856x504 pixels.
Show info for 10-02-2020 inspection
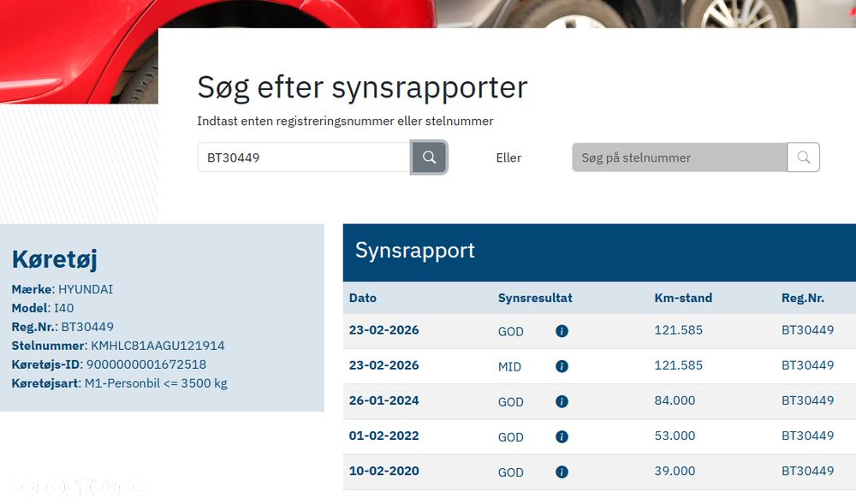pyautogui.click(x=562, y=471)
